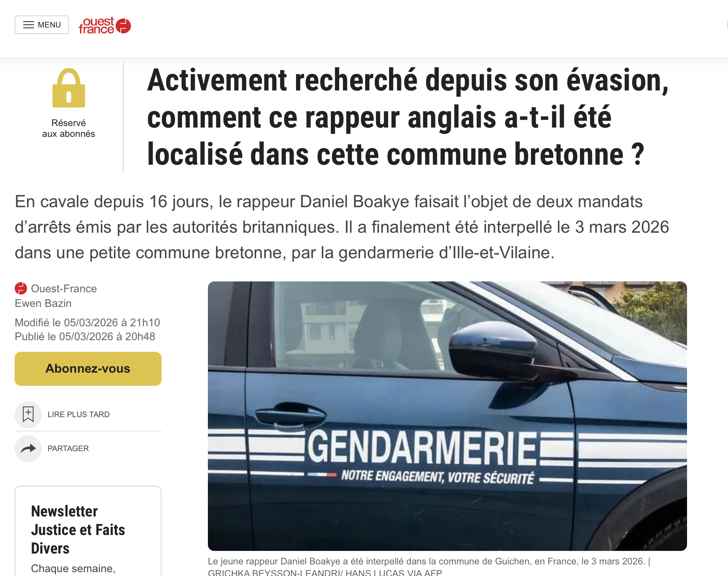Click the LIRE PLUS TARD label
This screenshot has height=576, width=728.
[x=78, y=414]
